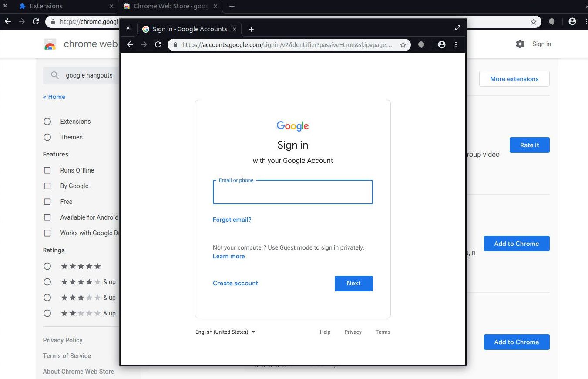The height and width of the screenshot is (379, 588).
Task: Click forward arrow in Sign in popup window
Action: [144, 44]
